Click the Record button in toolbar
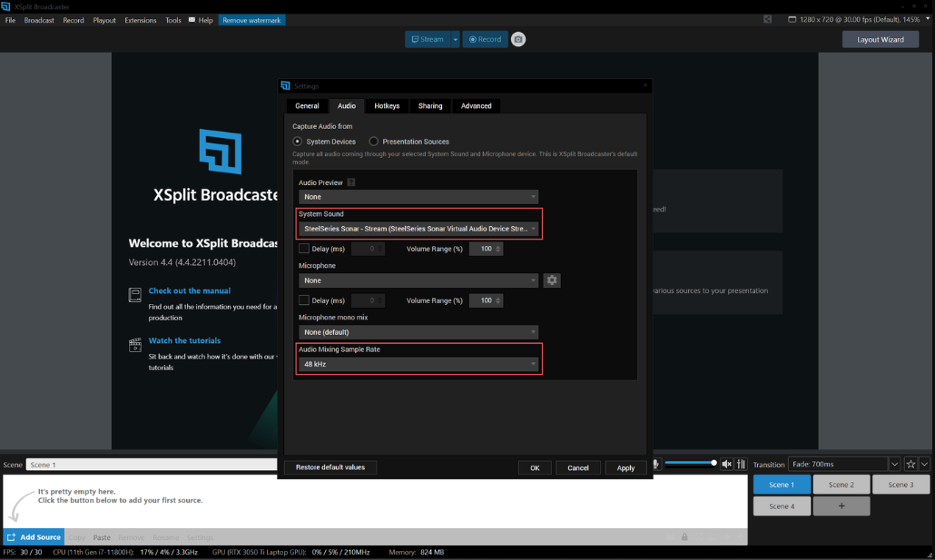 pyautogui.click(x=485, y=39)
